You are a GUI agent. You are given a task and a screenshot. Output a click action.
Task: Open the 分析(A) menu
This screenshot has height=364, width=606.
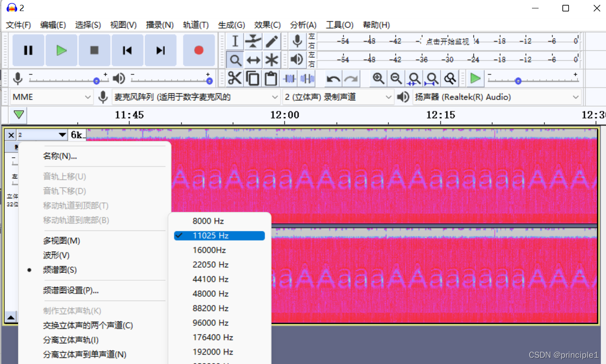coord(303,25)
